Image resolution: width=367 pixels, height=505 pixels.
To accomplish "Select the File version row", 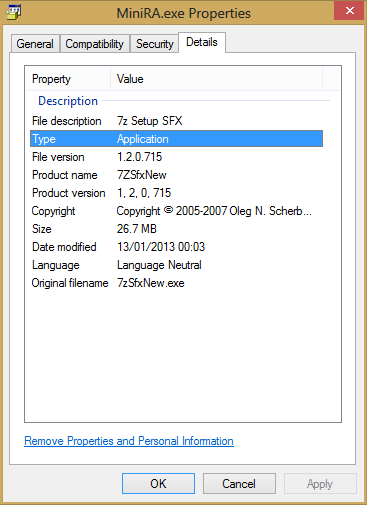I will click(x=176, y=157).
